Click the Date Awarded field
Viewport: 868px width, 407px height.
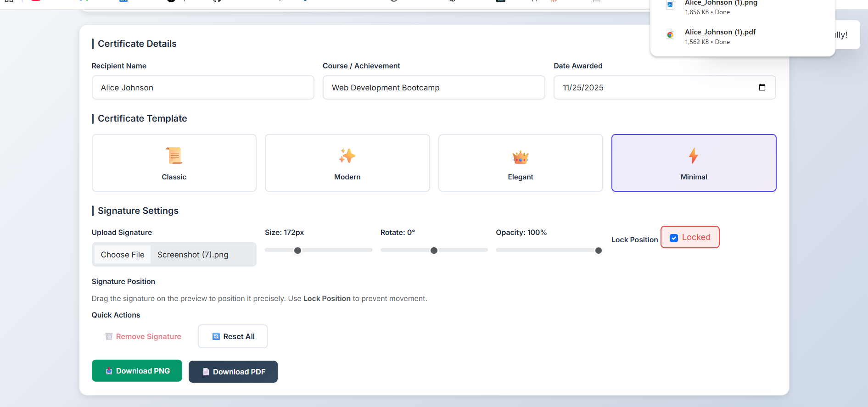665,88
